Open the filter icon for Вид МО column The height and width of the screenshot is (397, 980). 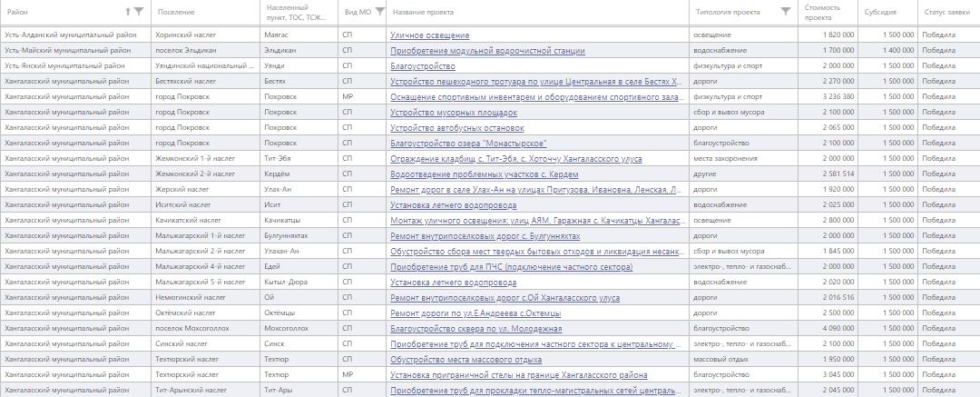pos(379,11)
